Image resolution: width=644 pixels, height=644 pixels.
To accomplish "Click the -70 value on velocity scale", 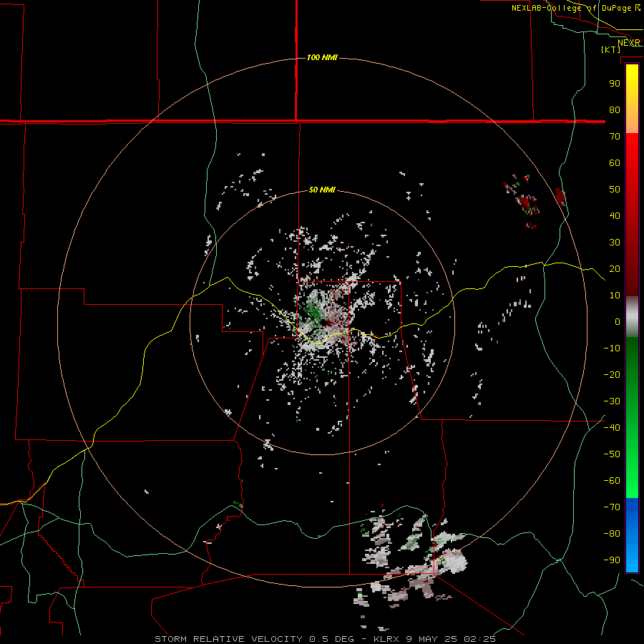I will click(612, 507).
